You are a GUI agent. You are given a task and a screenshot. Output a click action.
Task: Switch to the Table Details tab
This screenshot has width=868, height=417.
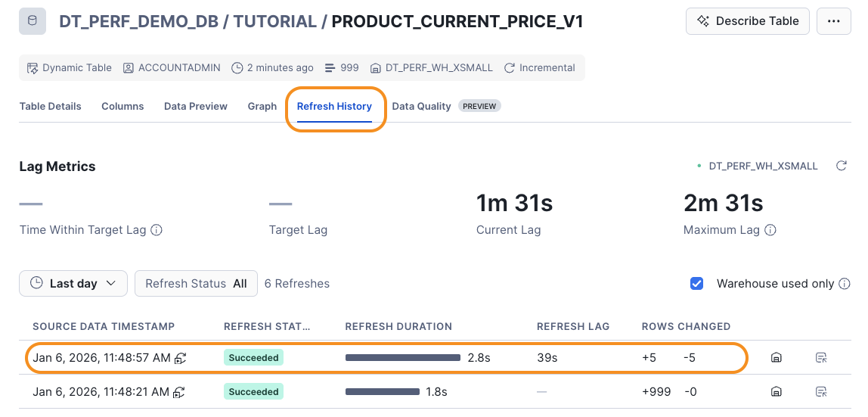(51, 106)
